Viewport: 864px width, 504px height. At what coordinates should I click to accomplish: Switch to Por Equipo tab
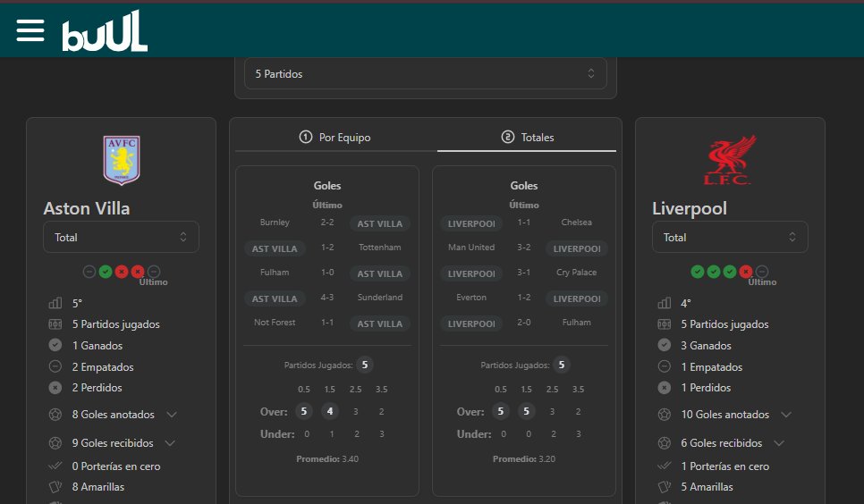pyautogui.click(x=335, y=137)
